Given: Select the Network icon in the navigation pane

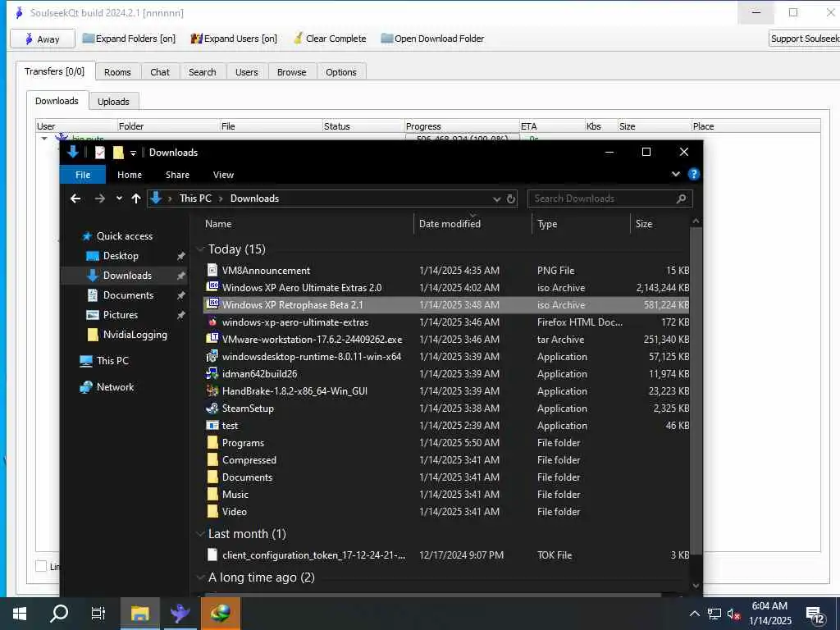Looking at the screenshot, I should 86,387.
